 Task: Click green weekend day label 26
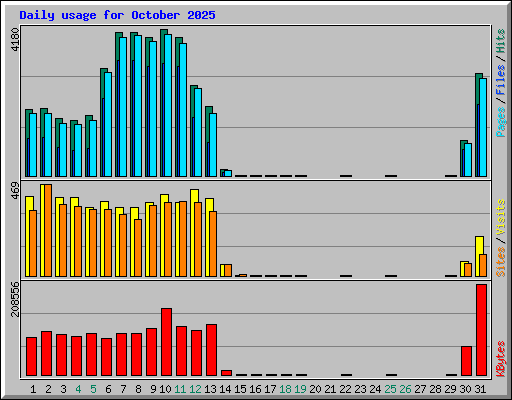(x=405, y=389)
